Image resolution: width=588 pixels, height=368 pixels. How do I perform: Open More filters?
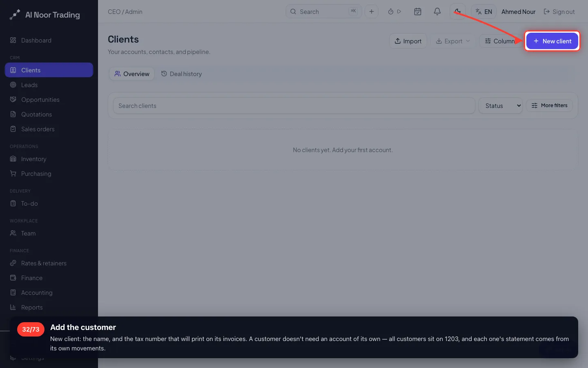pos(550,105)
